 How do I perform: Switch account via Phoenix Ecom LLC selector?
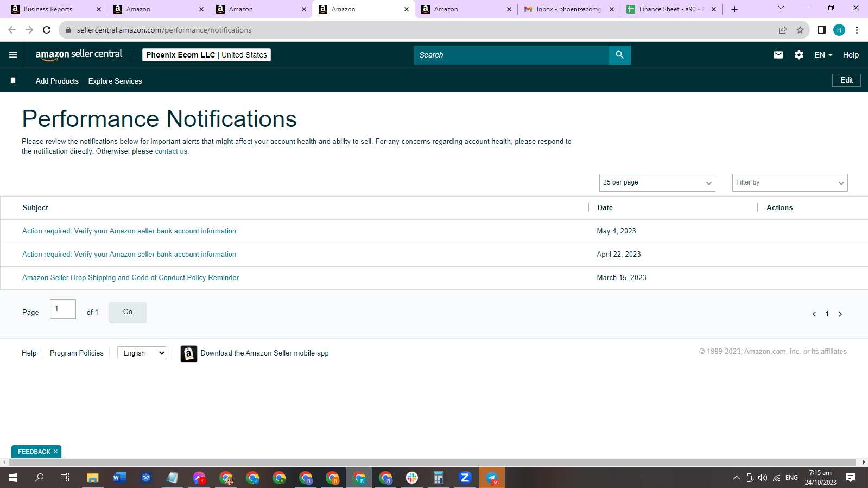pyautogui.click(x=206, y=55)
